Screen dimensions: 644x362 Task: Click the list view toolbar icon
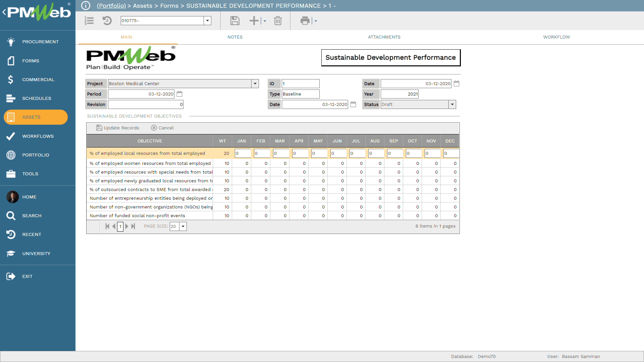(x=89, y=21)
